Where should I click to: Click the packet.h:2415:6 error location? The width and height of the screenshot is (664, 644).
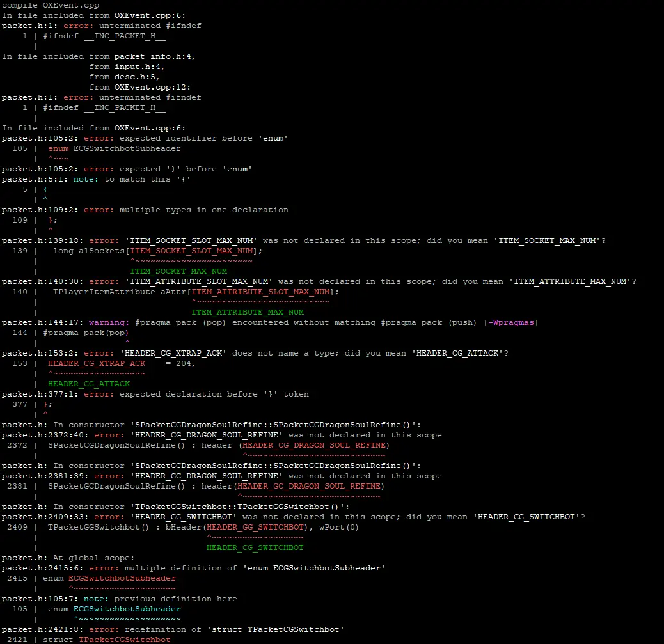click(x=42, y=568)
